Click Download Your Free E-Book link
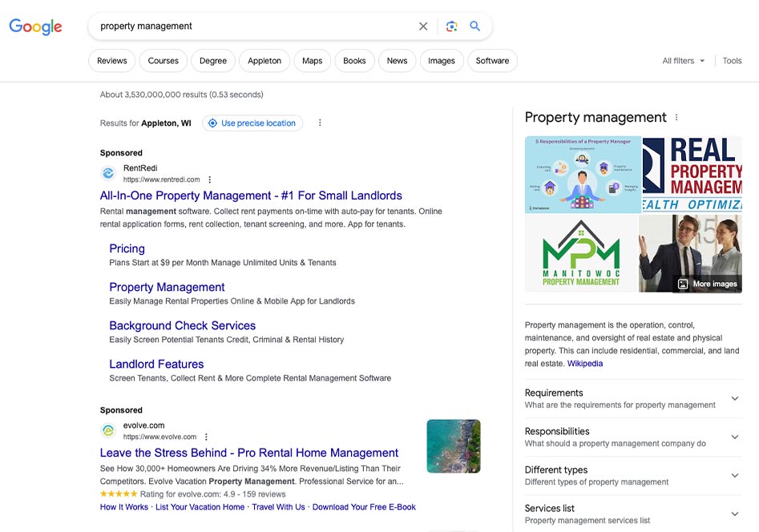This screenshot has height=532, width=759. tap(364, 507)
